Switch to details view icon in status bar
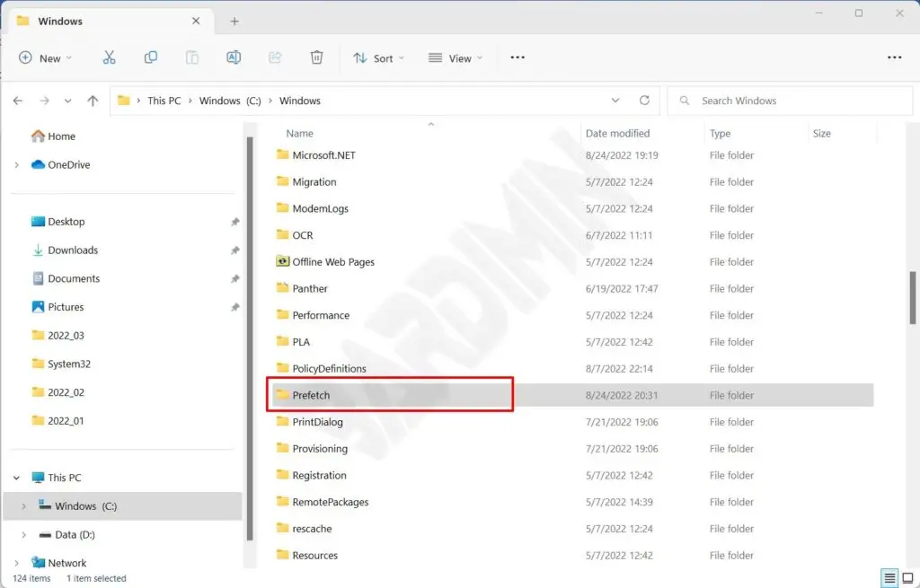This screenshot has height=588, width=920. [x=889, y=578]
